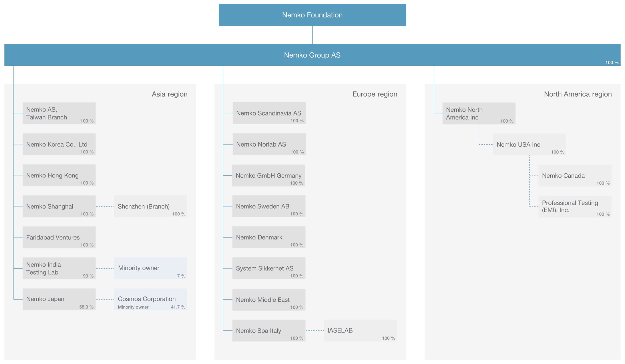Select the Nemko Spa Italy node

[x=269, y=331]
